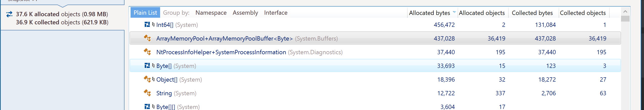Click the NtProcessInfoHelper class icon
Screen dimensions: 644x110
coord(147,52)
